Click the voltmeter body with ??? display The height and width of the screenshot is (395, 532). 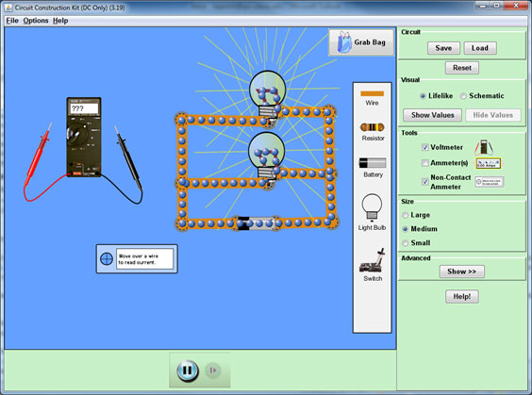[84, 137]
